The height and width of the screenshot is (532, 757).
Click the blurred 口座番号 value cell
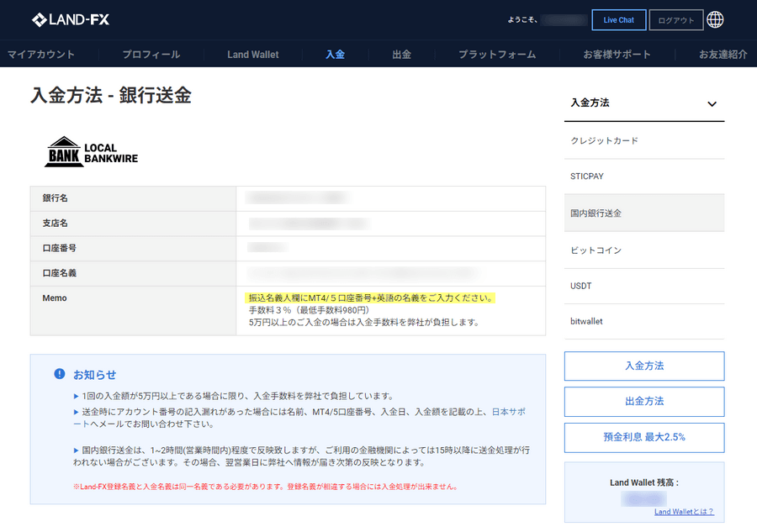[267, 248]
